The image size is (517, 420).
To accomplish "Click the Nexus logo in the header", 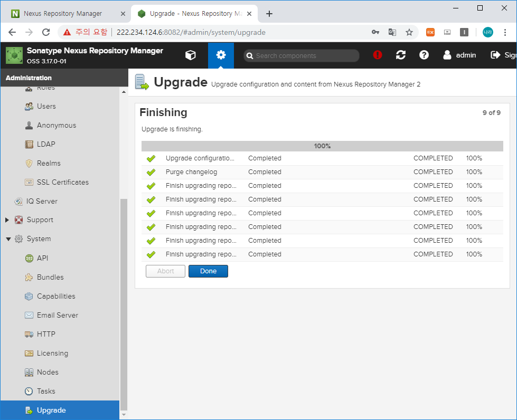I will [x=14, y=55].
